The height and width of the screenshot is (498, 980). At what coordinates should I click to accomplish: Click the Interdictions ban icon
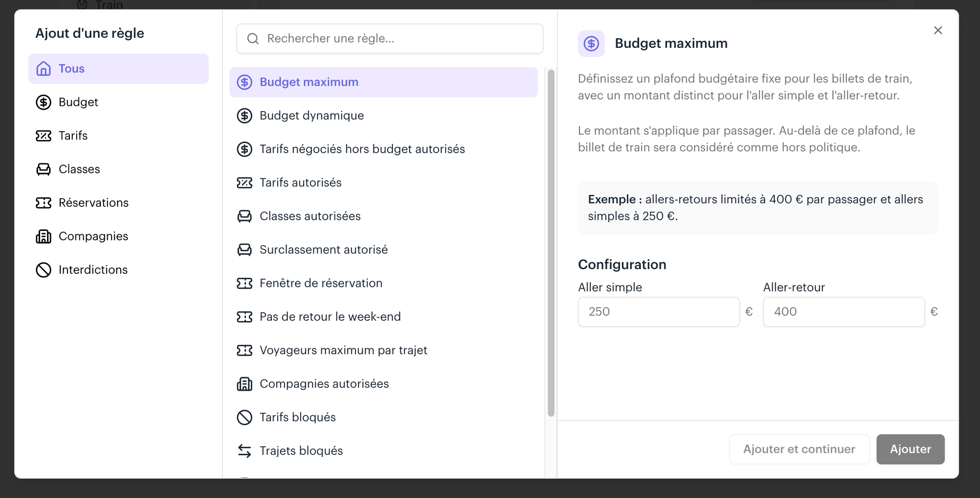(x=44, y=270)
